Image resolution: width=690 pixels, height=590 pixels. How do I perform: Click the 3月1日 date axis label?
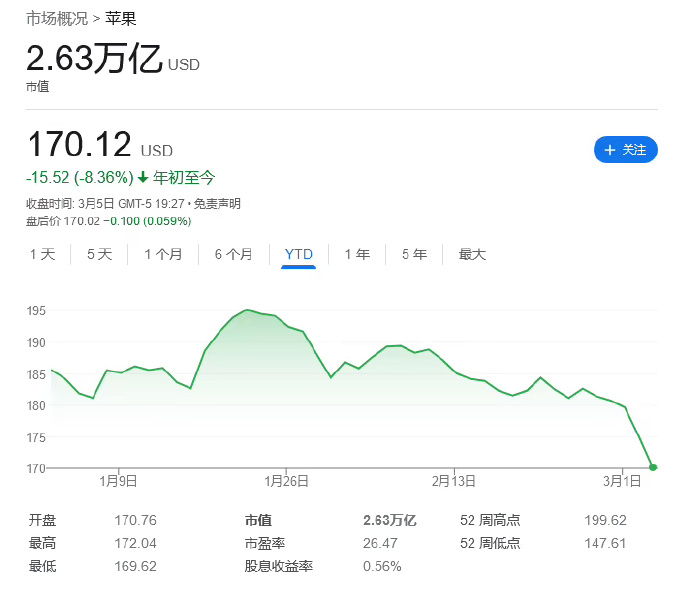622,481
